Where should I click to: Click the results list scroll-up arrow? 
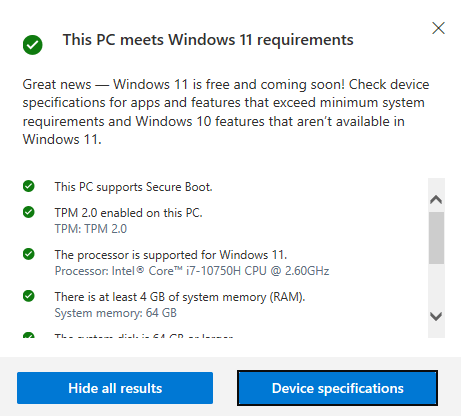(x=436, y=199)
